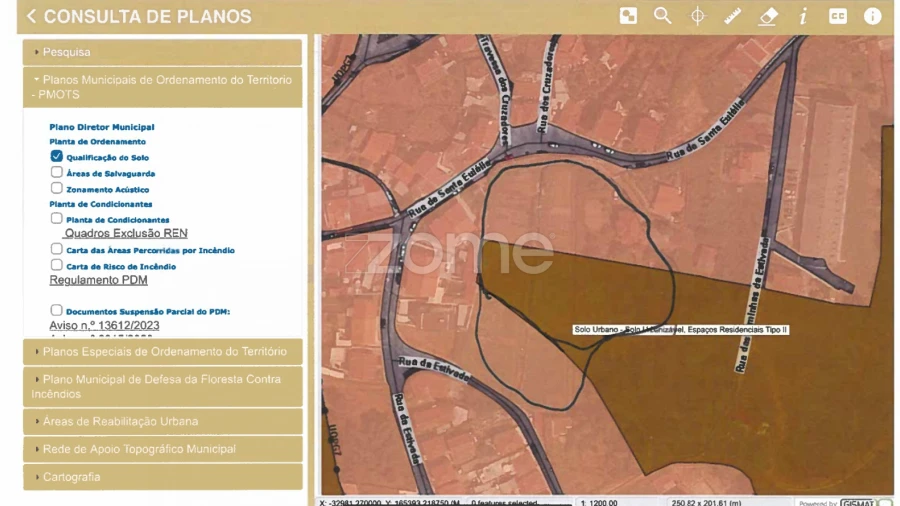900x506 pixels.
Task: Click the italic i identify tool
Action: pyautogui.click(x=803, y=16)
